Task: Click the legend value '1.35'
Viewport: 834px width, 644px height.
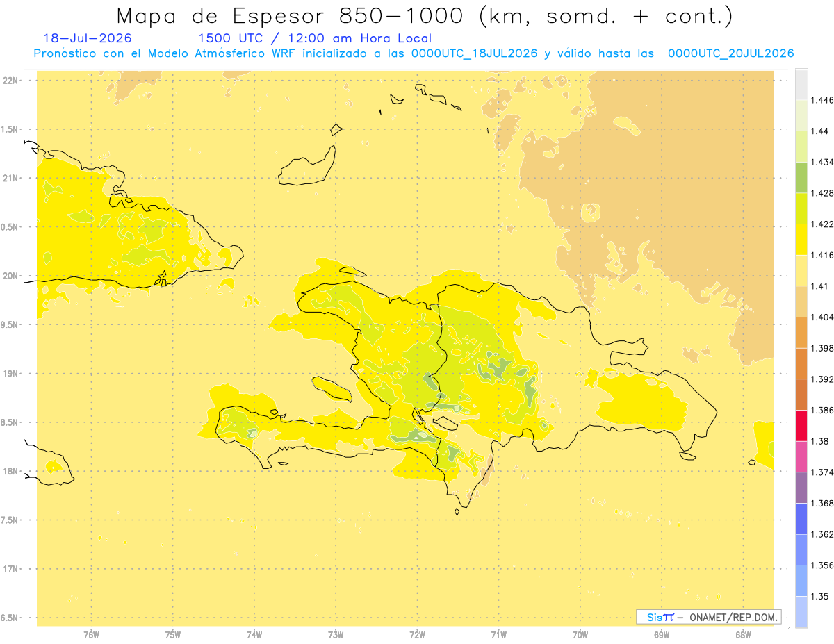Action: pos(819,596)
